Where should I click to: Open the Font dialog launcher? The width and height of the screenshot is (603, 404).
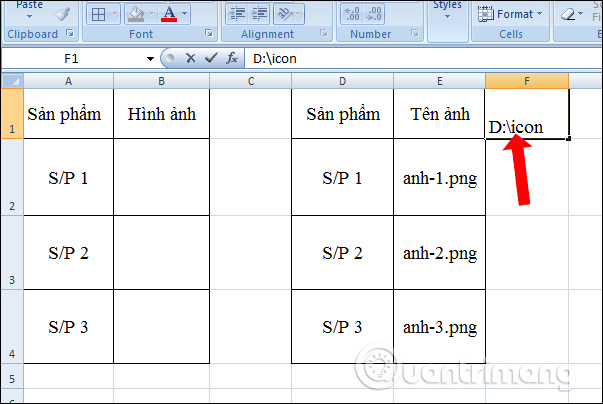(x=209, y=33)
